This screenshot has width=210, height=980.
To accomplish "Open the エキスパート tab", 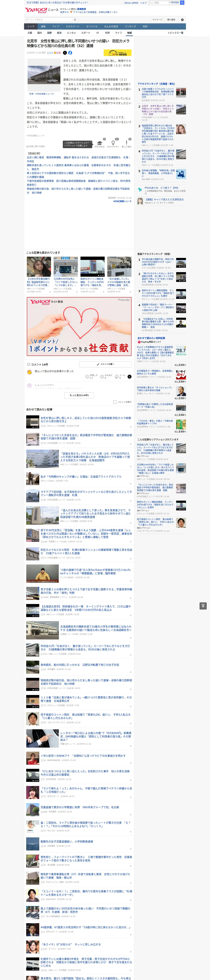I will pos(72,27).
